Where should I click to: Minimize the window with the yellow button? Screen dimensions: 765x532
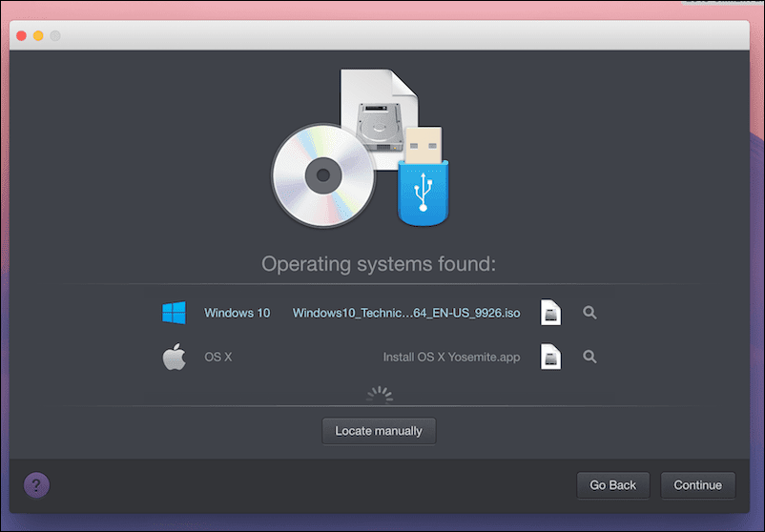pyautogui.click(x=38, y=35)
